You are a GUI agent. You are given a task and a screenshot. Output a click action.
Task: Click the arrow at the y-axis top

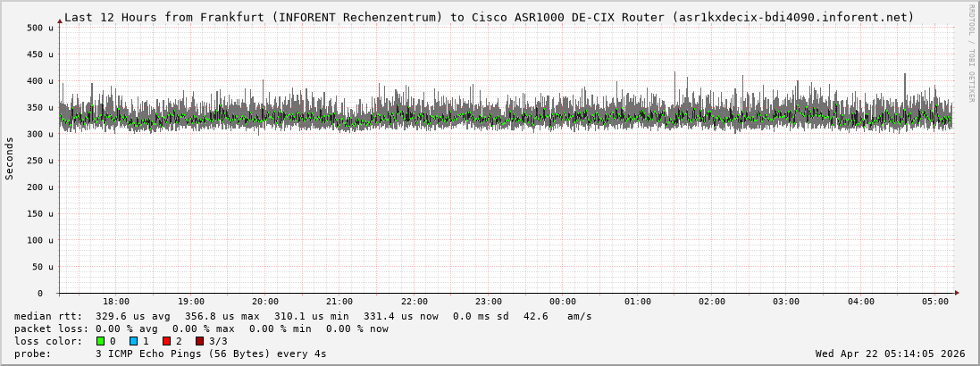pyautogui.click(x=60, y=20)
